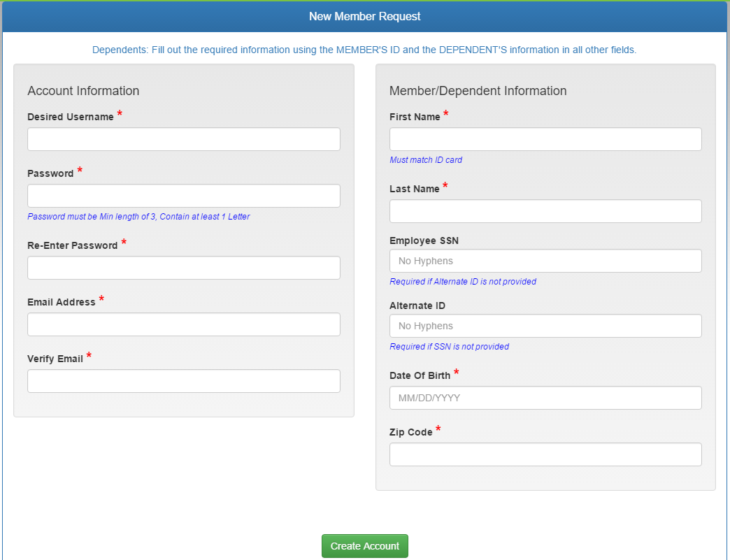The width and height of the screenshot is (730, 560).
Task: Focus the Password field
Action: (183, 196)
